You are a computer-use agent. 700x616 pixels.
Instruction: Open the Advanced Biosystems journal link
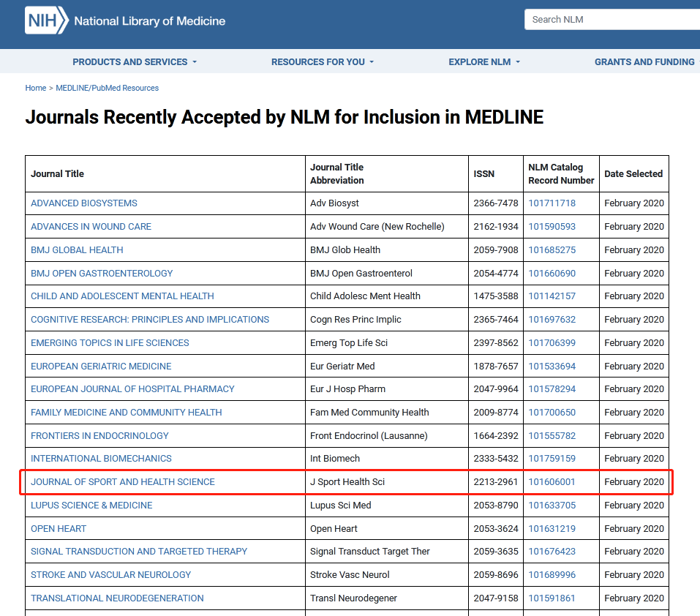84,203
